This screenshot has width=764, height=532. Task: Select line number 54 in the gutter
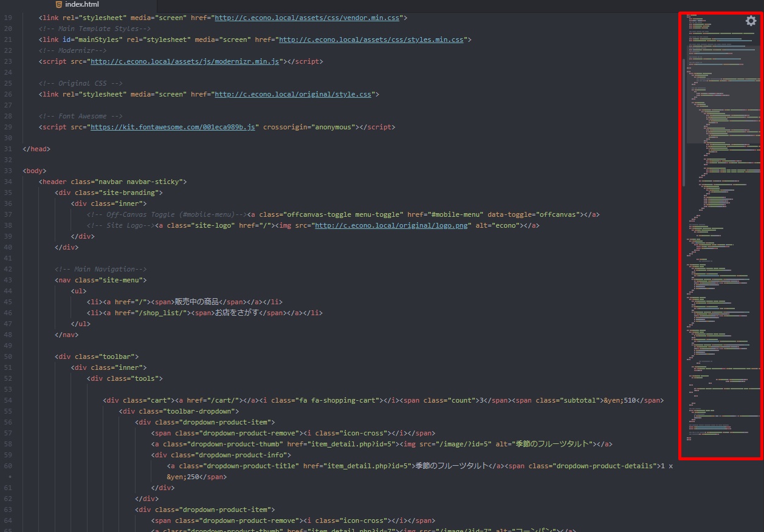[8, 400]
